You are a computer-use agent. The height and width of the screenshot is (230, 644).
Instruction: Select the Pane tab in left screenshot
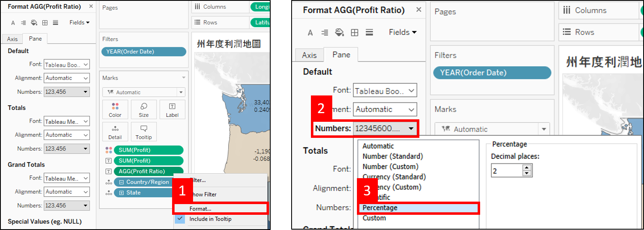tap(35, 39)
